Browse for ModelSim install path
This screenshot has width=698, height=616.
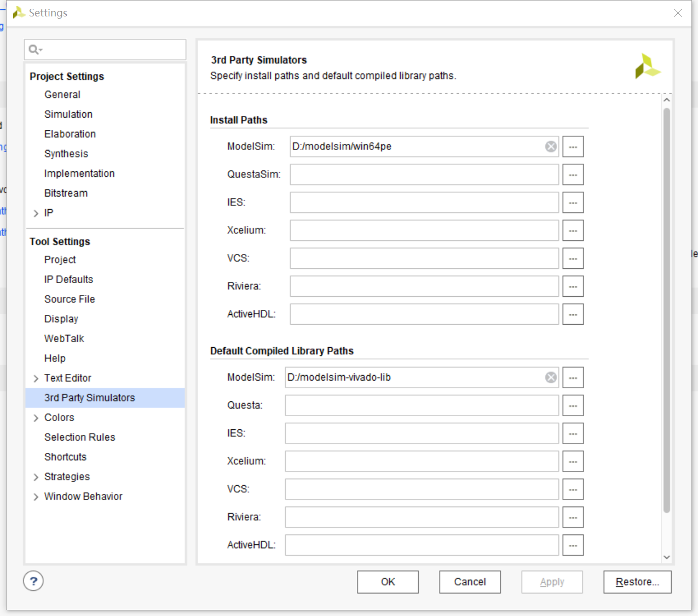pyautogui.click(x=573, y=147)
